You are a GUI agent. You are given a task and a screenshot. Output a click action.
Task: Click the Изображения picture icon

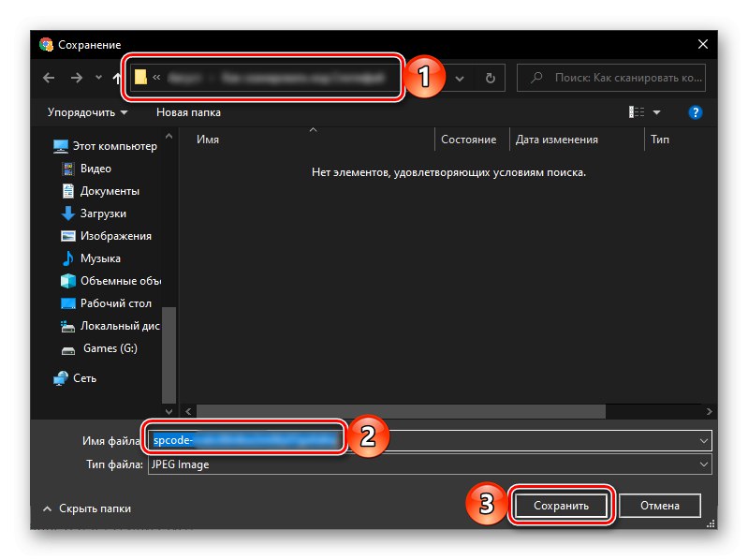[x=68, y=236]
